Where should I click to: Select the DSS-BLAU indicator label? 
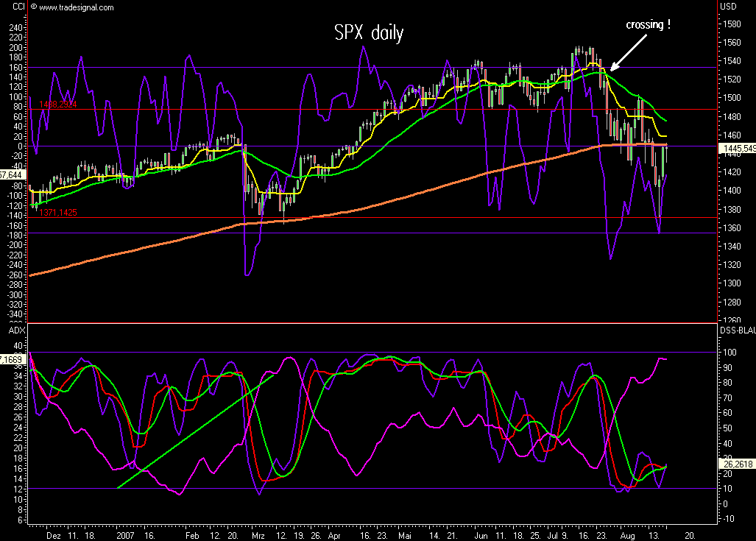coord(736,331)
